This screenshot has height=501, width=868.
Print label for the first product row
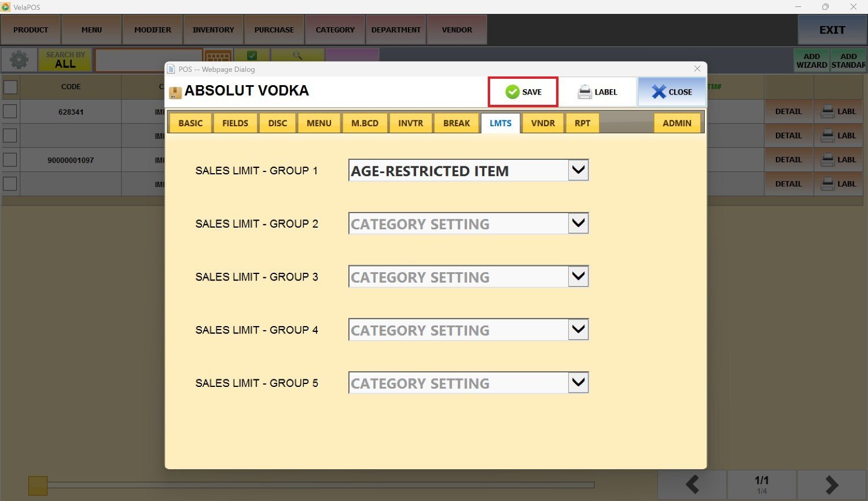pos(838,111)
